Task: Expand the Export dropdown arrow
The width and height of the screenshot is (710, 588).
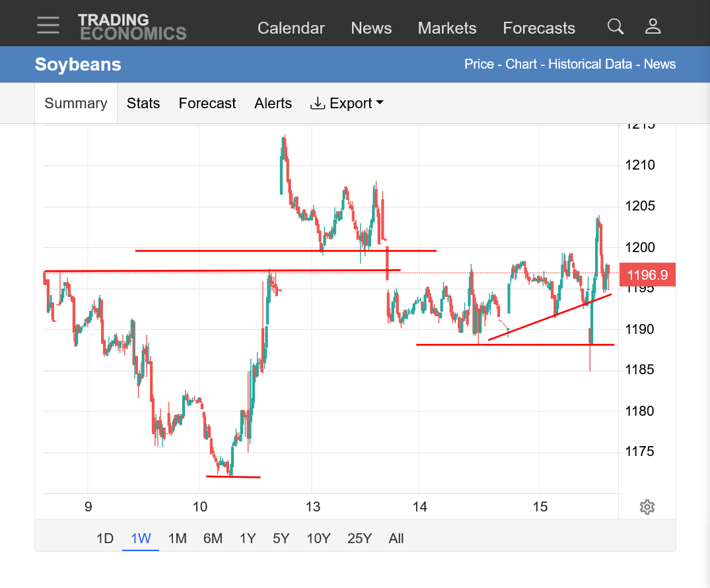Action: tap(380, 103)
